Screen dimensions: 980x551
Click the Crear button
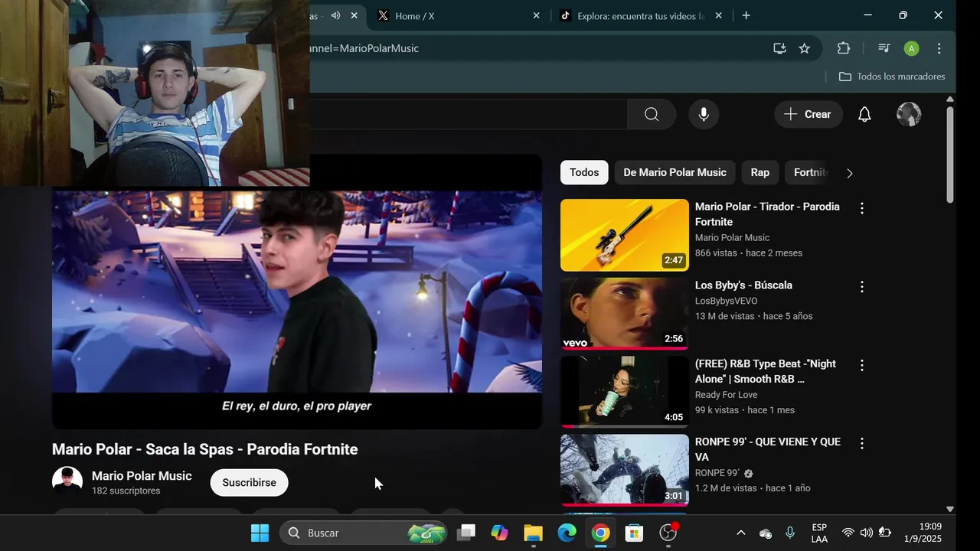808,114
